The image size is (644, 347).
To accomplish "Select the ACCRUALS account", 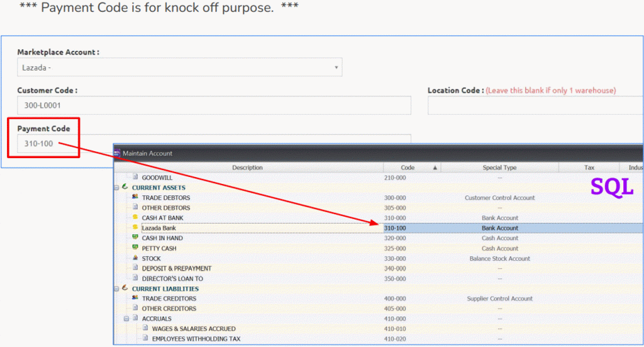I will pos(157,319).
